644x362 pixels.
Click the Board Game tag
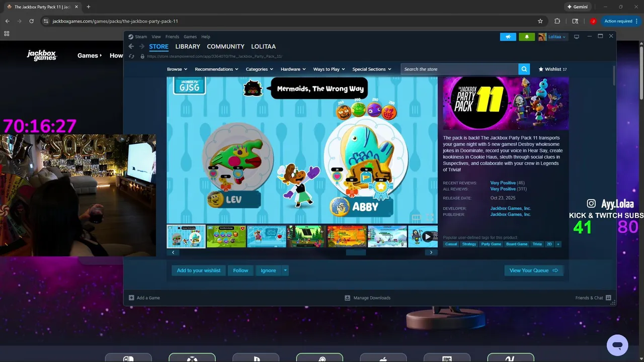[x=517, y=244]
